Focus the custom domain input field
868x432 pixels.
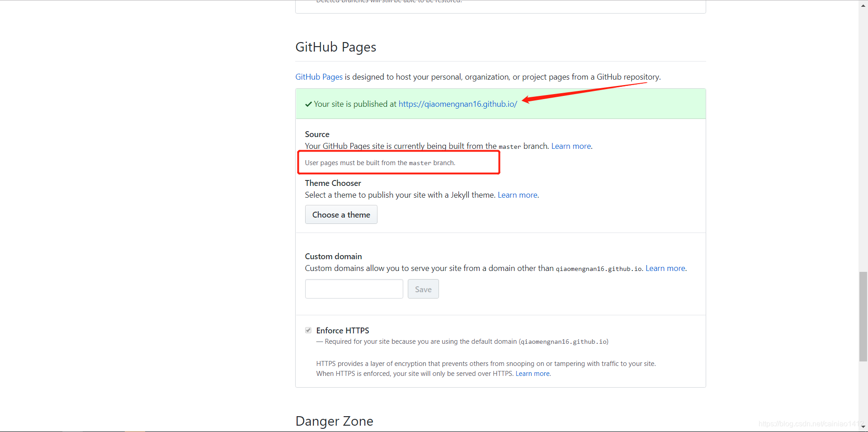click(x=354, y=289)
